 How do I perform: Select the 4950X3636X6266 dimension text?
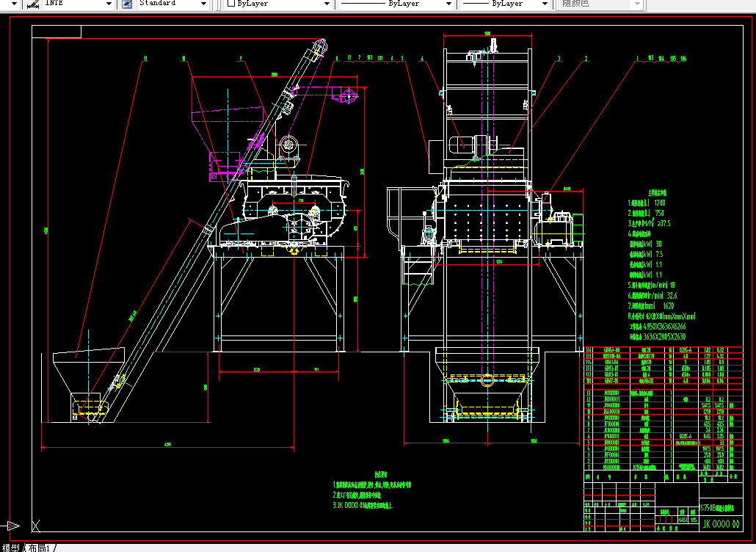point(664,327)
